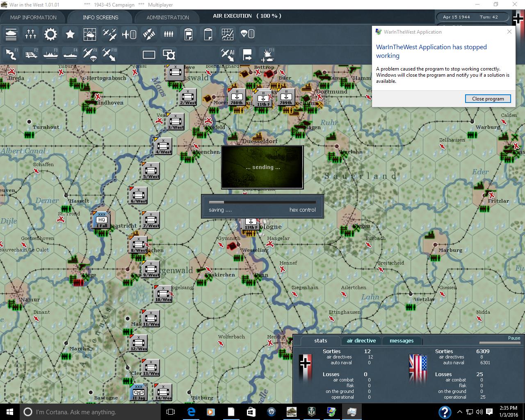525x420 pixels.
Task: Select the 789th unit counter
Action: click(286, 97)
